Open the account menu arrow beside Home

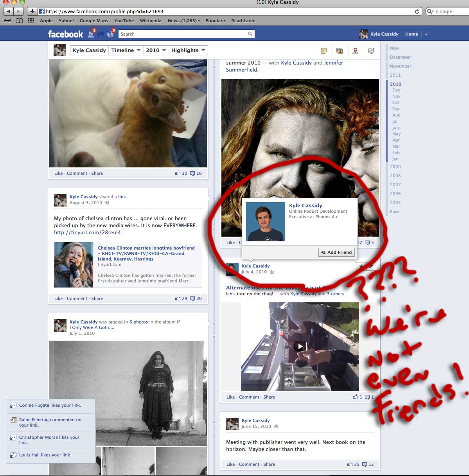(x=426, y=34)
